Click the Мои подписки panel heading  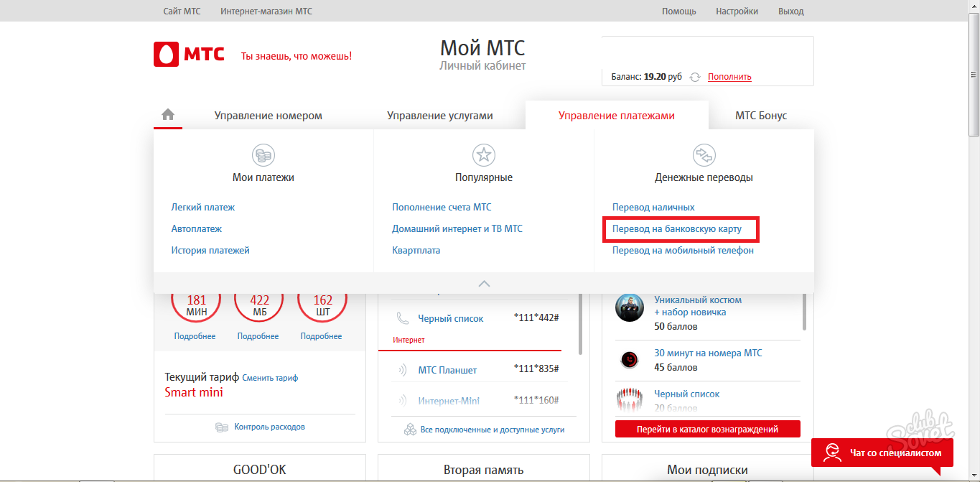point(707,471)
